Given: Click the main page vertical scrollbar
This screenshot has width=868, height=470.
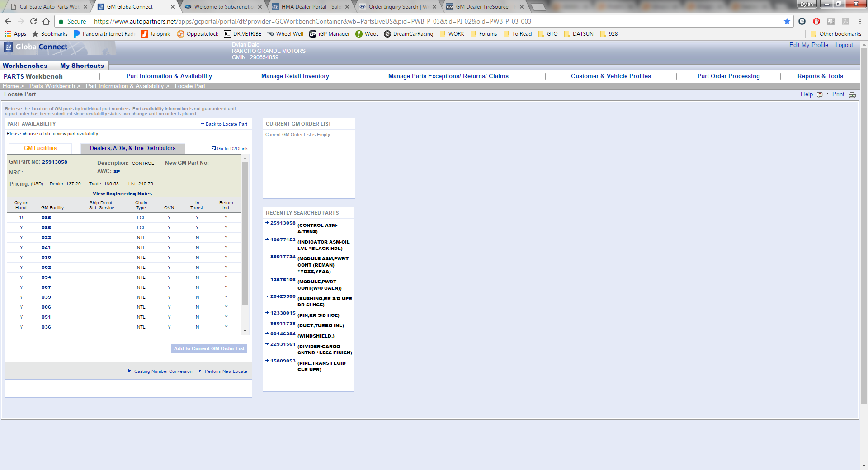Looking at the screenshot, I should tap(864, 226).
